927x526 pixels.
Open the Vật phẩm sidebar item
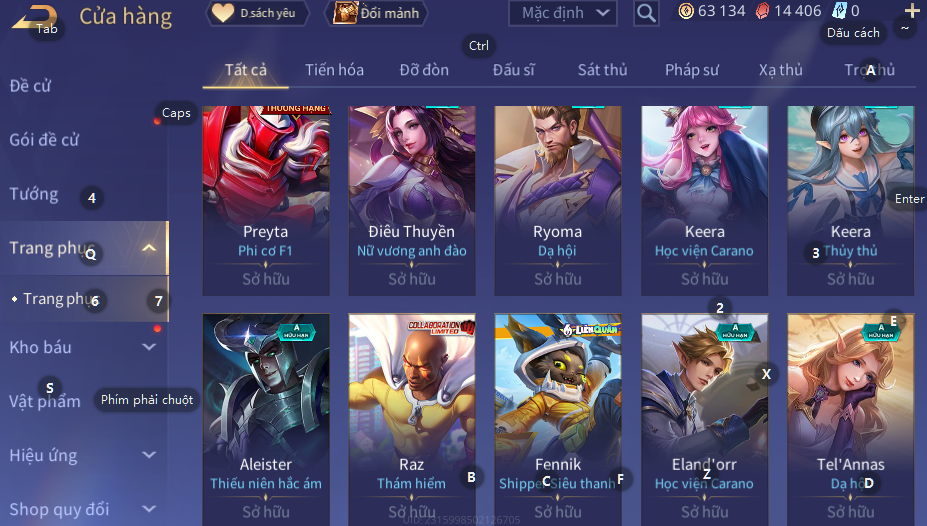tap(45, 401)
